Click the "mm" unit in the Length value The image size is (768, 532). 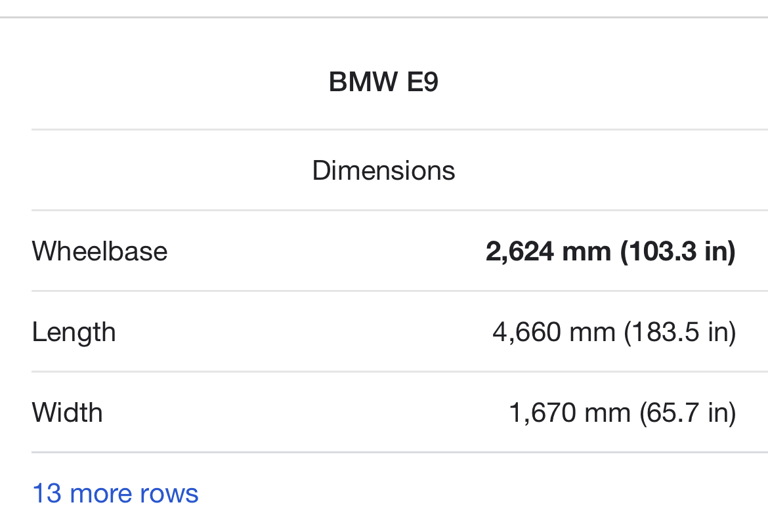pos(592,332)
